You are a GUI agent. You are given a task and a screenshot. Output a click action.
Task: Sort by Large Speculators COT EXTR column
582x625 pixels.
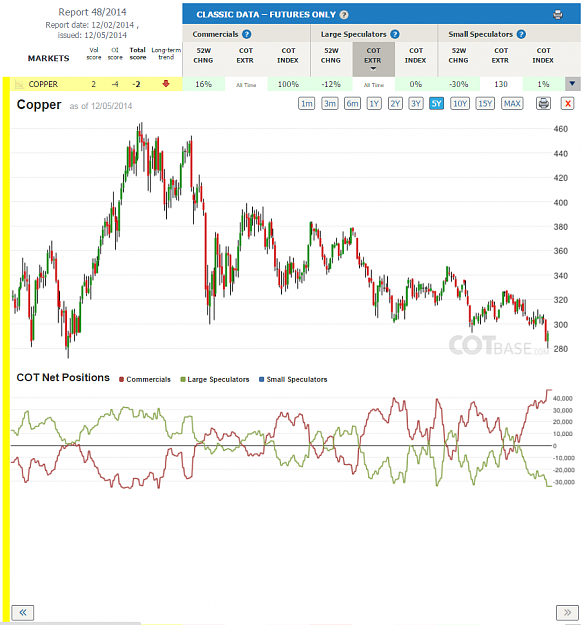374,59
